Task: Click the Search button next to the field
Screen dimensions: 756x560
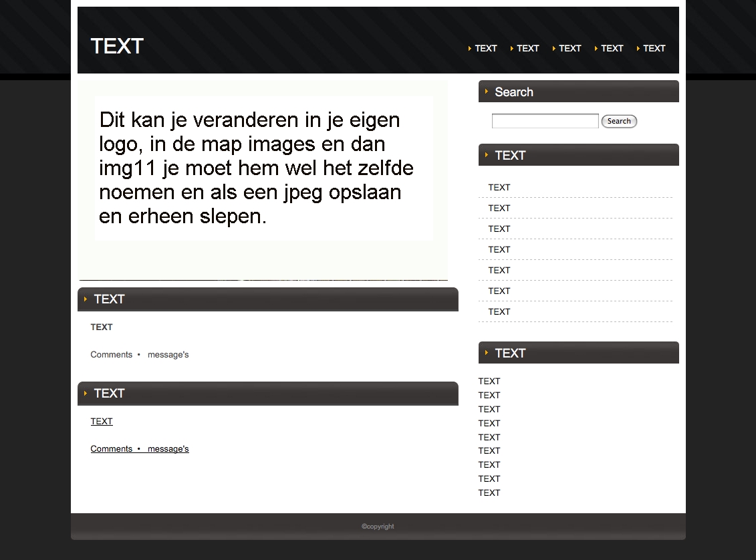Action: coord(619,121)
